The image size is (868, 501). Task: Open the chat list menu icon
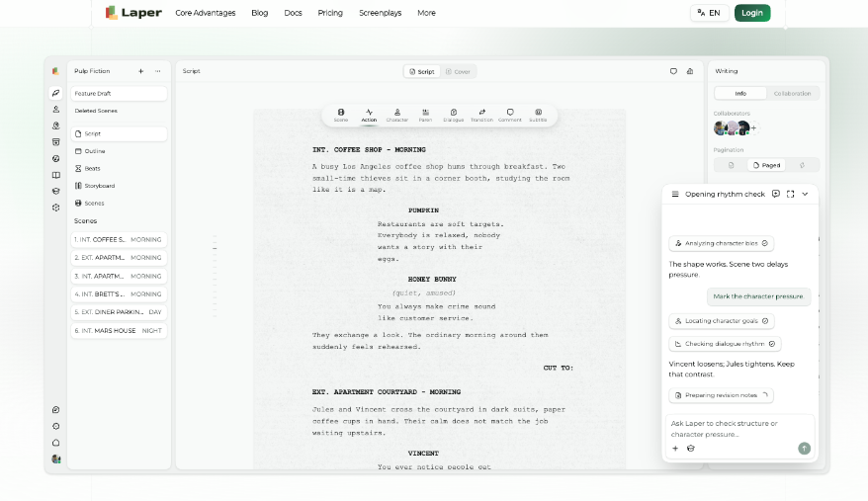(675, 194)
